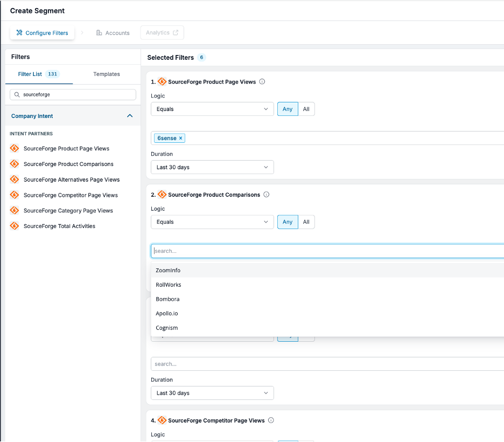
Task: Add SourceForge Competitor Page Views filter from list
Action: pos(71,195)
